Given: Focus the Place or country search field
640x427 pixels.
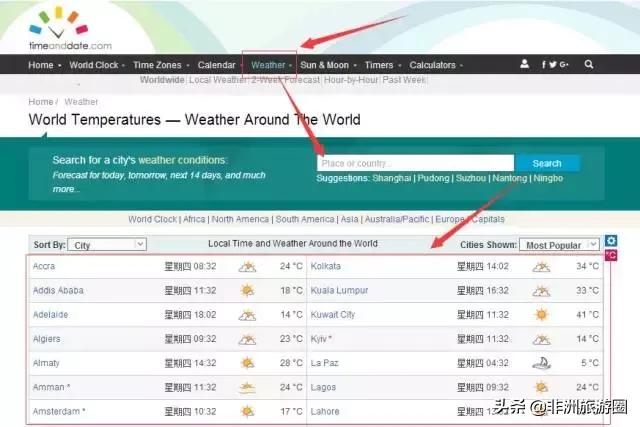Looking at the screenshot, I should pos(416,163).
